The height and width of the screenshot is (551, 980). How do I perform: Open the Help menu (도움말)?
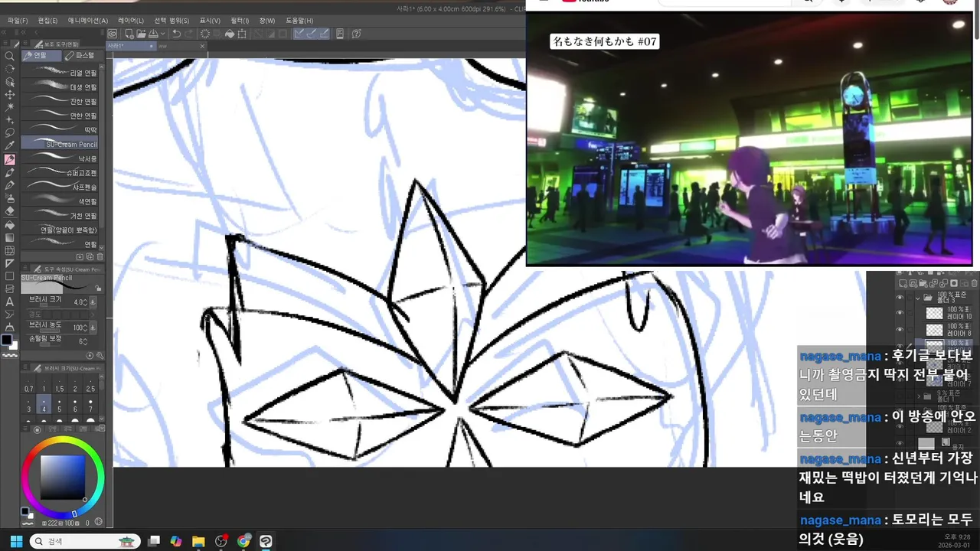pos(299,21)
